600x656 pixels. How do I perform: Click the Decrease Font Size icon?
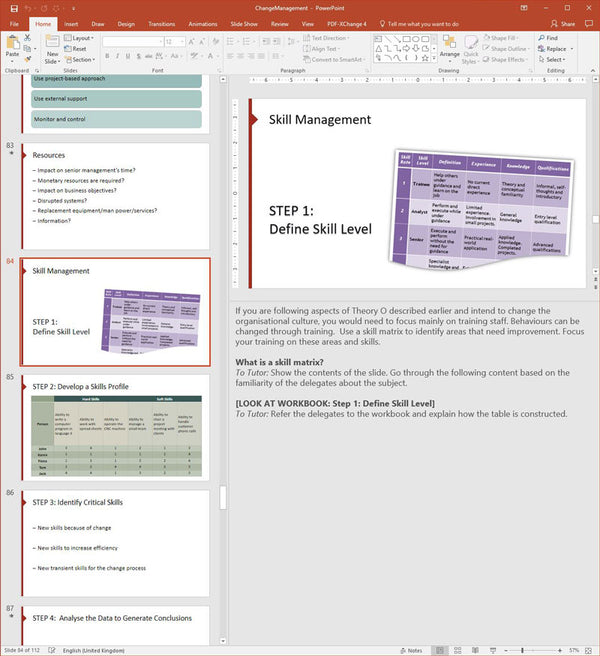click(x=202, y=42)
